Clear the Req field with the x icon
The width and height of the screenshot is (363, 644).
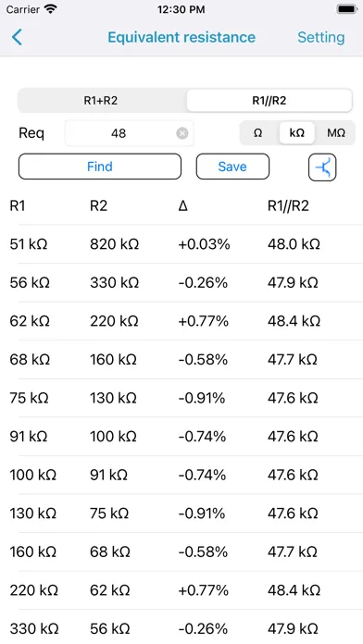point(182,133)
